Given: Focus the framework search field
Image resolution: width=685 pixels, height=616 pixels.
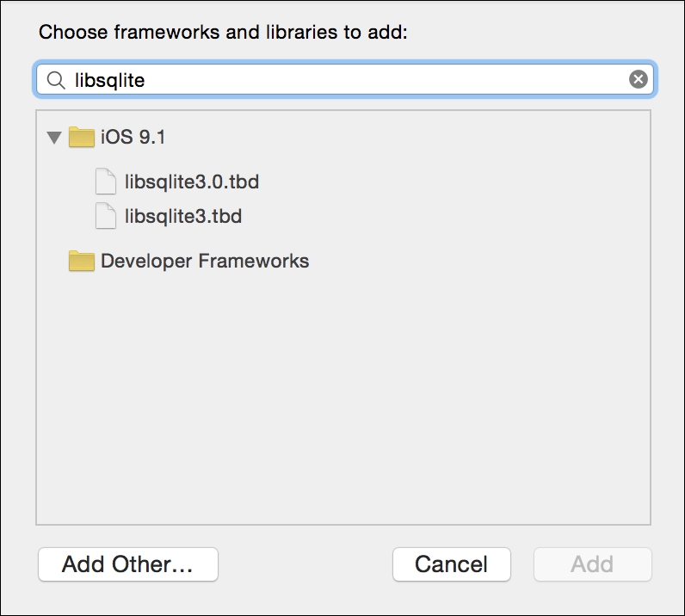Looking at the screenshot, I should [x=345, y=79].
